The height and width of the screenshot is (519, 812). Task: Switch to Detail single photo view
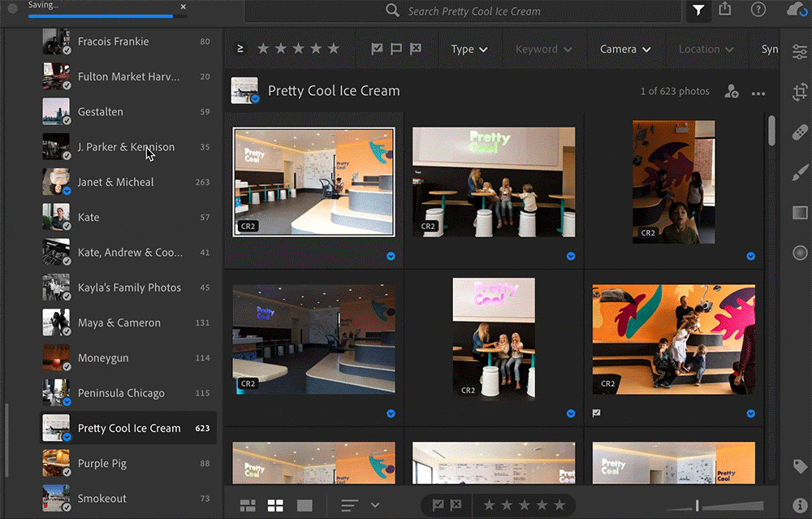point(304,505)
